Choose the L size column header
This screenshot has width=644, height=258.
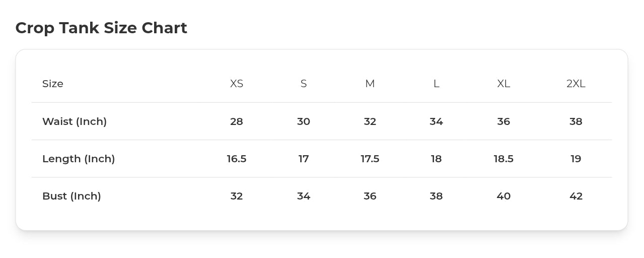[x=437, y=84]
